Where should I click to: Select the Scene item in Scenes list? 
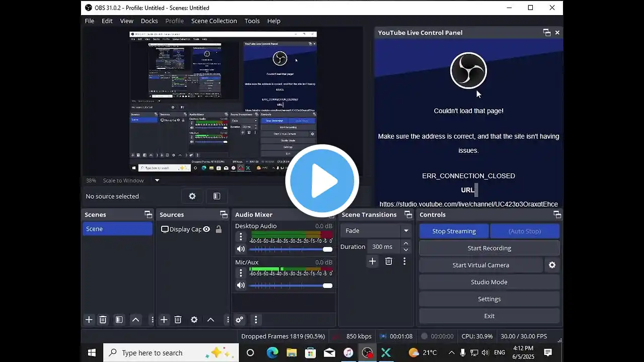click(118, 229)
